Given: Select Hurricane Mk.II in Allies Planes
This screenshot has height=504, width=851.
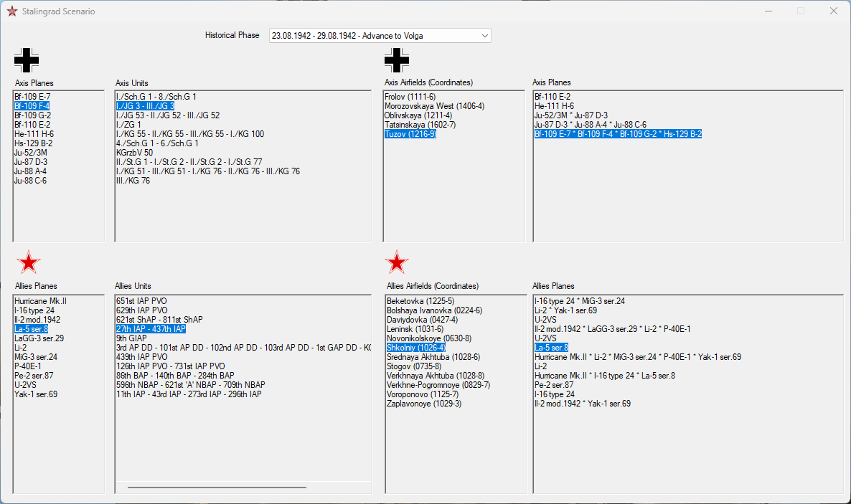Looking at the screenshot, I should (x=41, y=301).
